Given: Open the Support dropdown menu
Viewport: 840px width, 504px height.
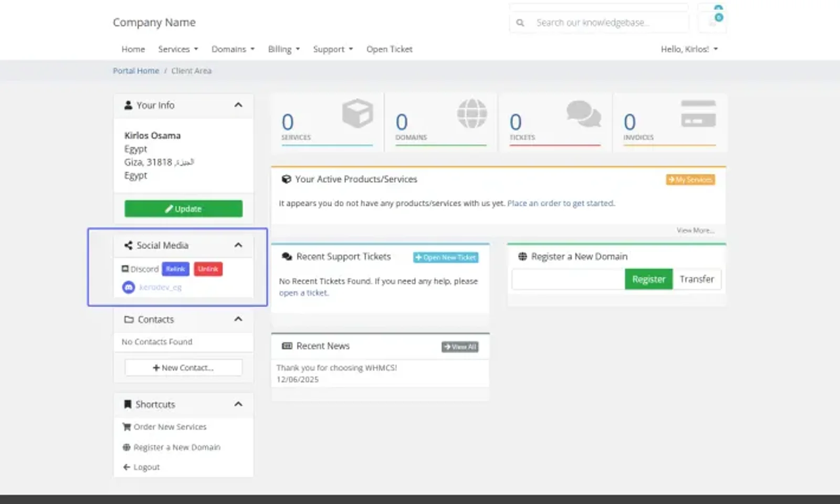Looking at the screenshot, I should coord(333,49).
